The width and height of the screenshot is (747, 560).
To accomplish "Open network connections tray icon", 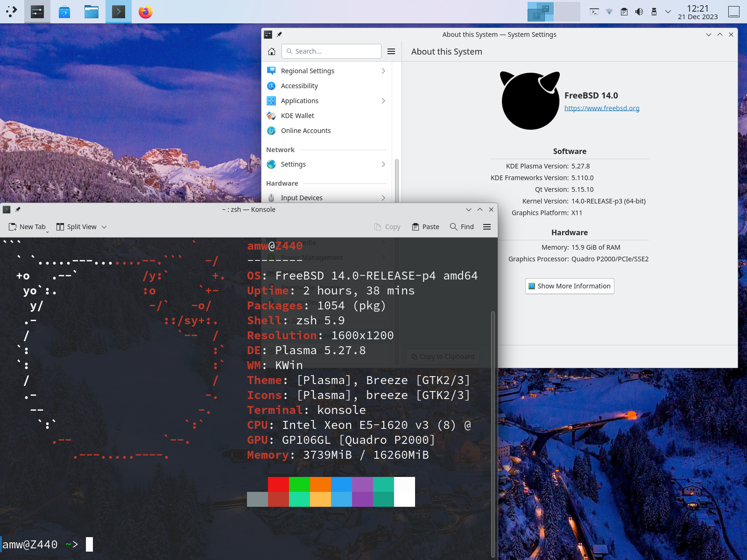I will pyautogui.click(x=609, y=12).
